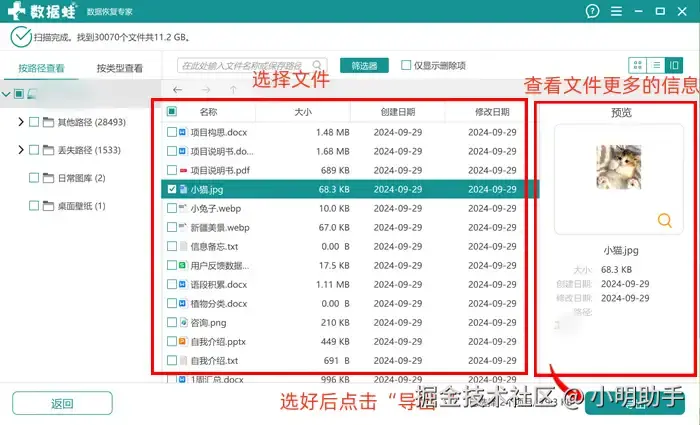Sort by 大小 column header
The width and height of the screenshot is (700, 425).
tap(303, 112)
